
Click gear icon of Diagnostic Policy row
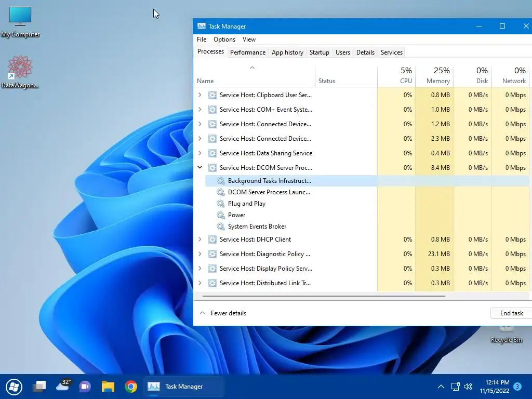click(x=212, y=254)
